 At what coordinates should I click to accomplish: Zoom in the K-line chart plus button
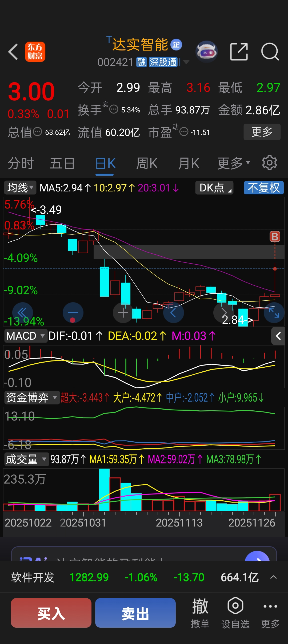(123, 313)
